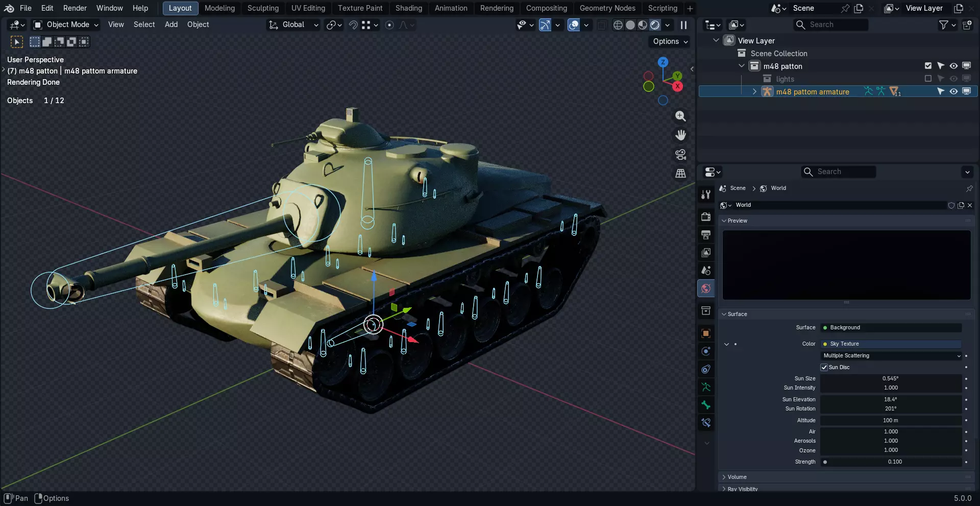The image size is (980, 506).
Task: Add a new collection in the Outliner
Action: (967, 25)
